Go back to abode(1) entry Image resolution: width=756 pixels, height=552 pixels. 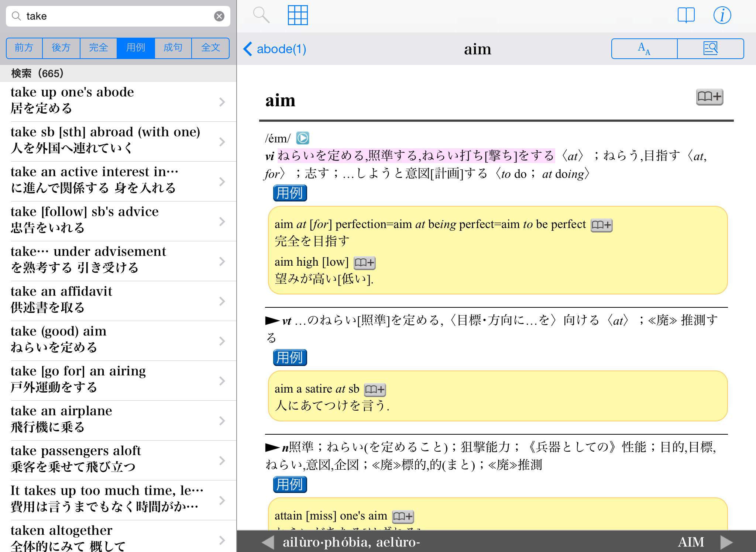coord(275,49)
